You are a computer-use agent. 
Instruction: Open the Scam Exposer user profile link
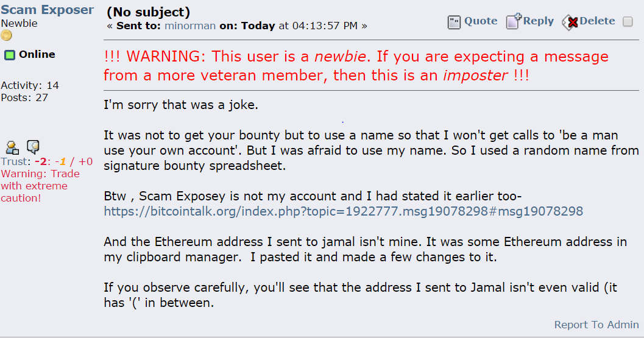click(48, 10)
